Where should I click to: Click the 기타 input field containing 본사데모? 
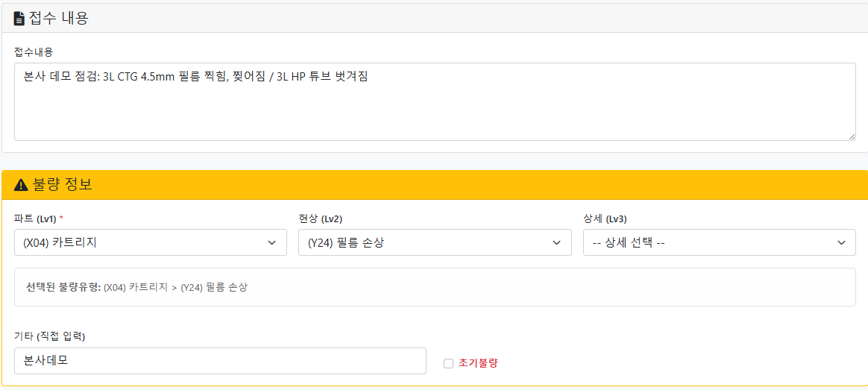(x=220, y=361)
